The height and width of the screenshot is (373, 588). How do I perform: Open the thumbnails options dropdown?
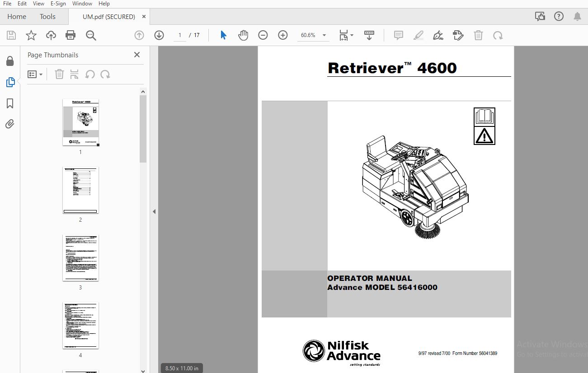35,74
